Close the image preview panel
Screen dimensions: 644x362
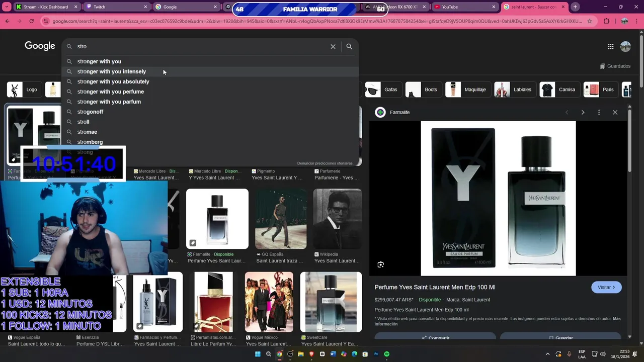[615, 112]
